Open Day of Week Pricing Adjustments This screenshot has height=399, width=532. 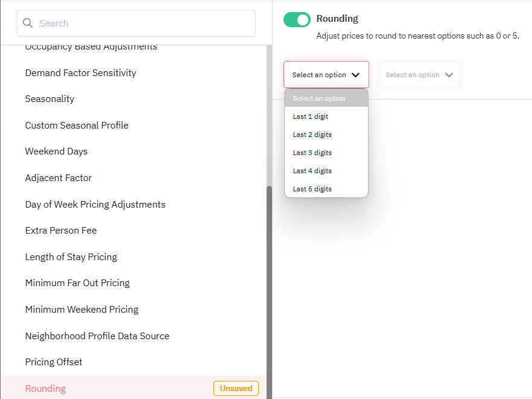(x=95, y=205)
